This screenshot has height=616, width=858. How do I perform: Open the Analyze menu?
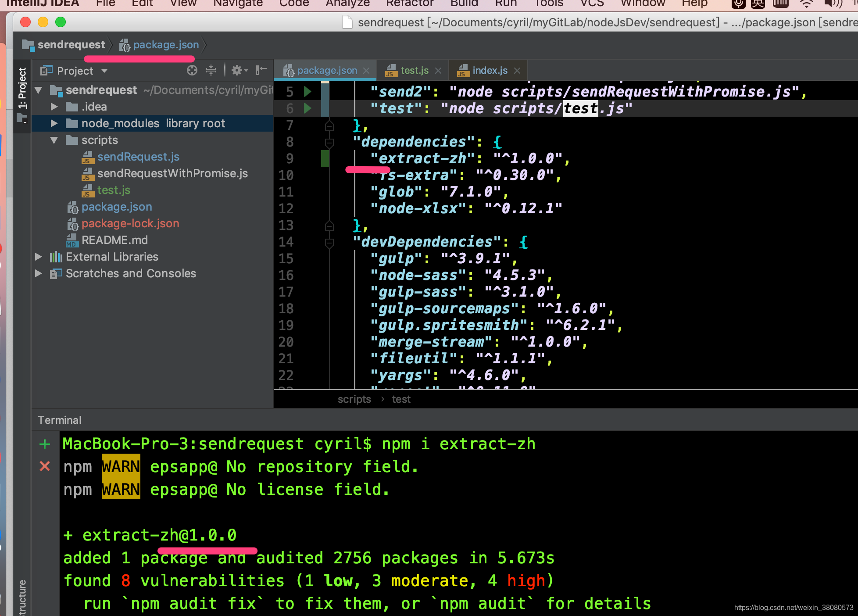point(347,4)
